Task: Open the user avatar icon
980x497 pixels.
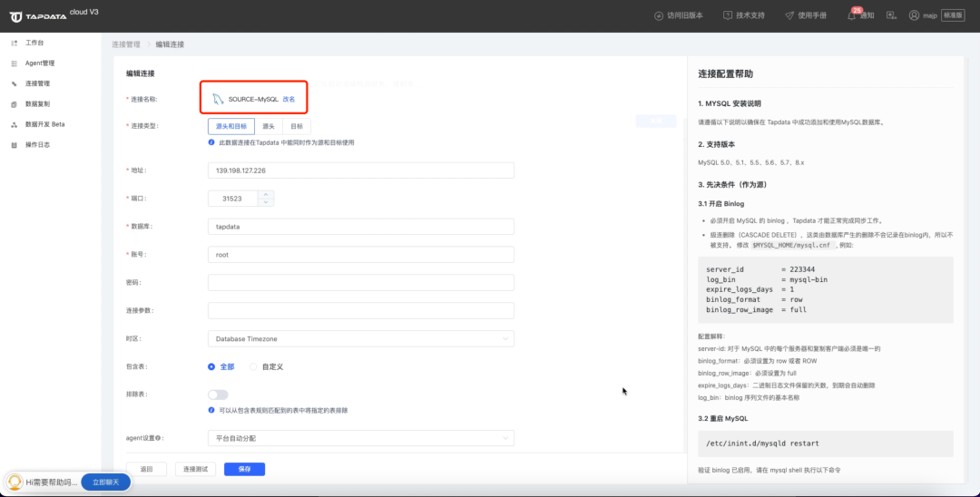Action: 914,15
